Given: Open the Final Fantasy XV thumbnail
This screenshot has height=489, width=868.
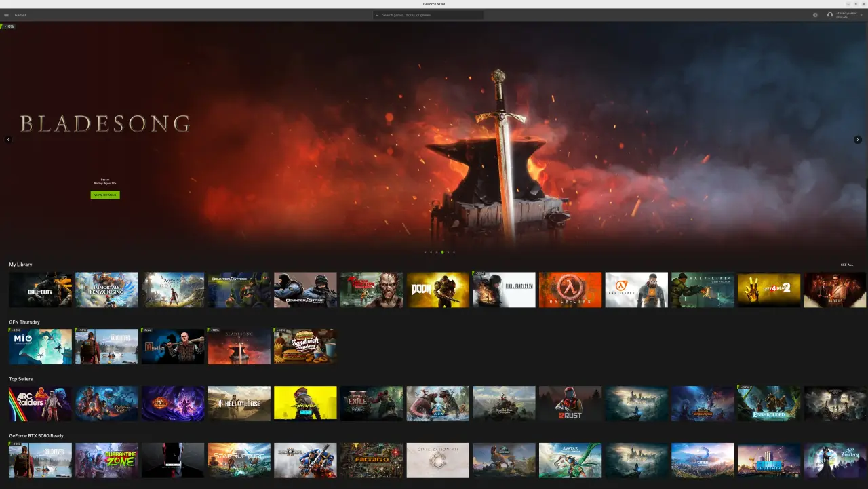Looking at the screenshot, I should (504, 290).
